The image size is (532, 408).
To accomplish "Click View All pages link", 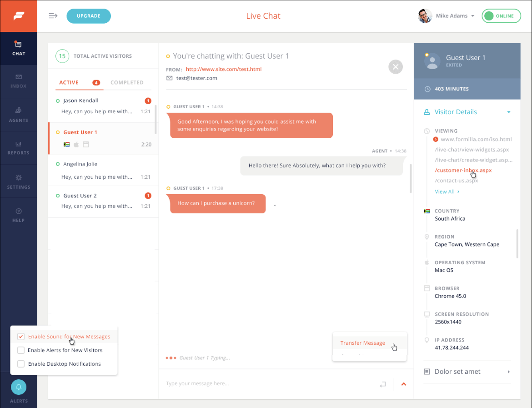I will [447, 192].
